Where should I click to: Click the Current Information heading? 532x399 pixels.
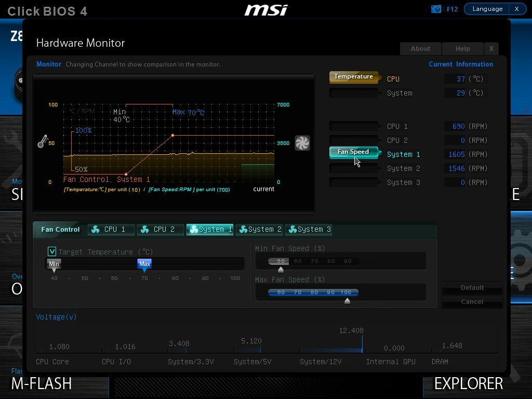tap(461, 64)
